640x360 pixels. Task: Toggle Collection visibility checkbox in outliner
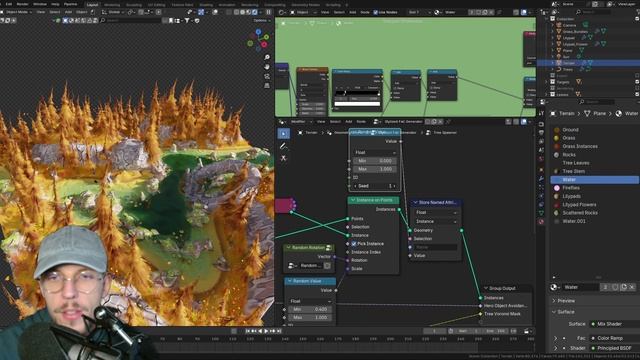coord(637,19)
